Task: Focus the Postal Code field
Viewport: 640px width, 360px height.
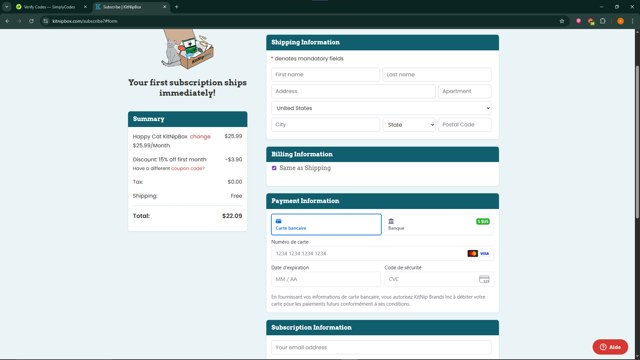Action: click(464, 124)
